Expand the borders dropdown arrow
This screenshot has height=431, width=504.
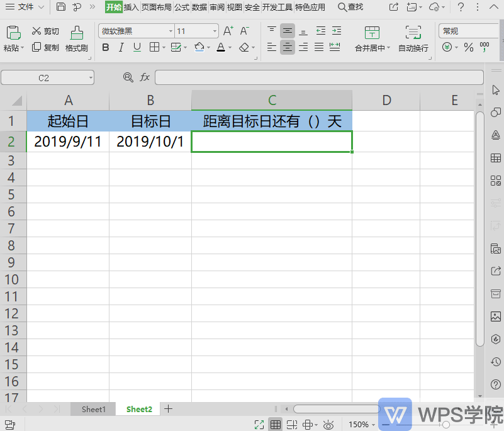(x=164, y=48)
